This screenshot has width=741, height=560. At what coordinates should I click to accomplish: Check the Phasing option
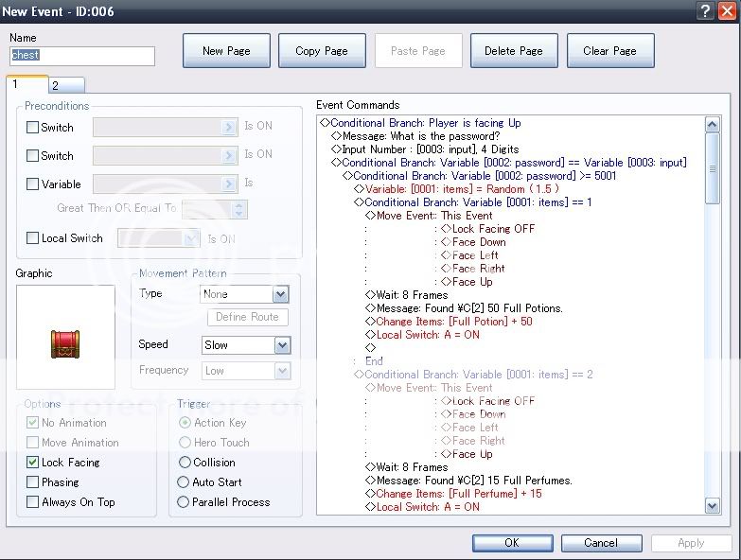coord(33,482)
